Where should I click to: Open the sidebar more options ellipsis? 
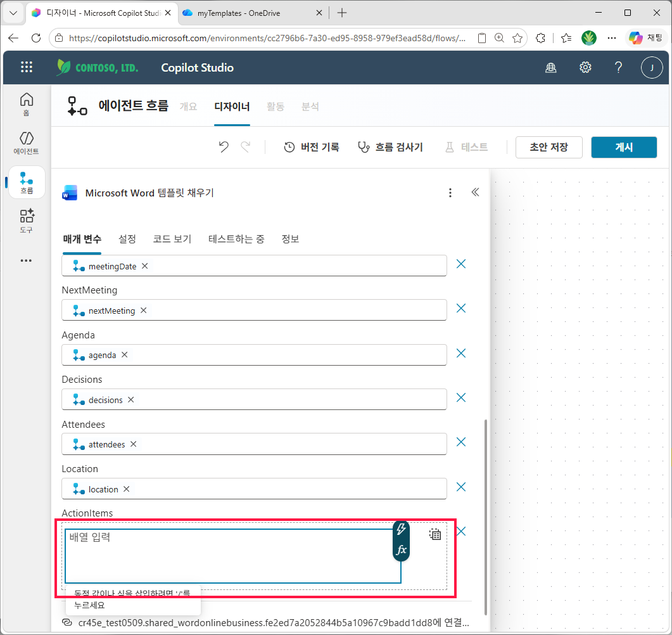coord(26,260)
